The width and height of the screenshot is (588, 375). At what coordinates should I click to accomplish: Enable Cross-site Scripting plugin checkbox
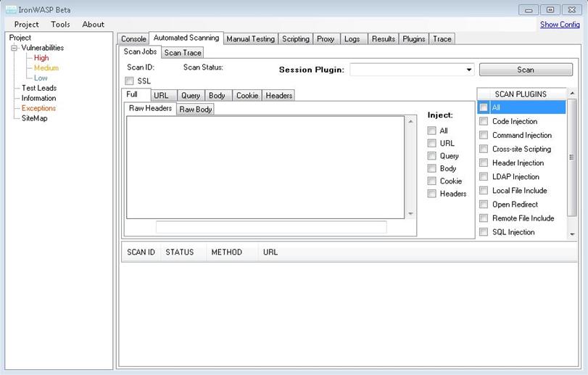(x=484, y=149)
